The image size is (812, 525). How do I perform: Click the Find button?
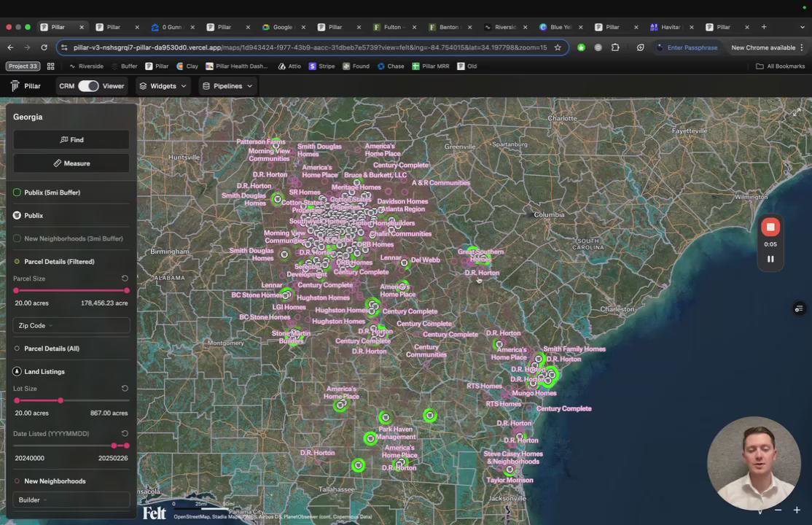tap(71, 140)
